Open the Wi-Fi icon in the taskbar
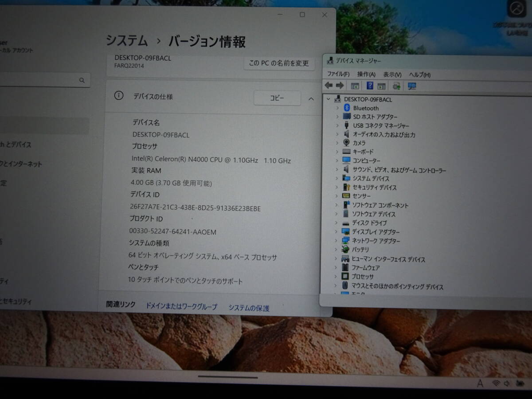 pos(495,383)
